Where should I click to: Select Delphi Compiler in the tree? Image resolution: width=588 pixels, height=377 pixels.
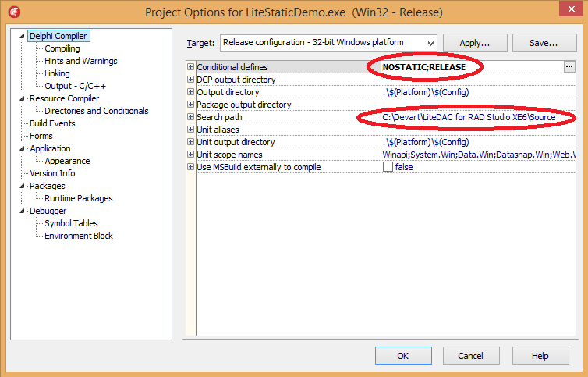pyautogui.click(x=58, y=36)
